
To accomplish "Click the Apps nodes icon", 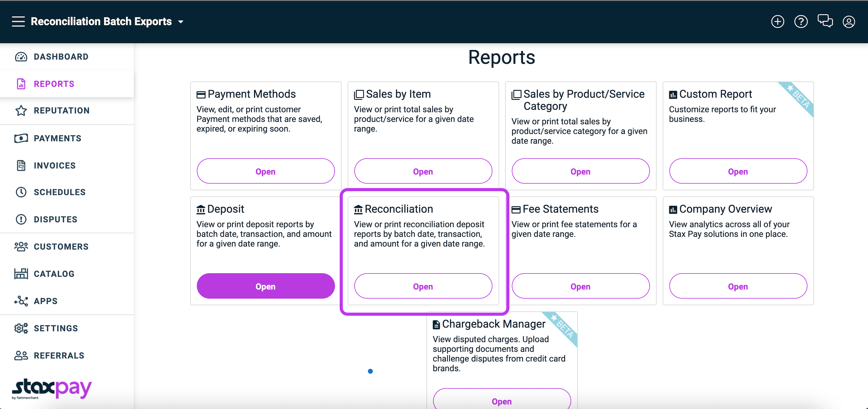I will [x=21, y=301].
